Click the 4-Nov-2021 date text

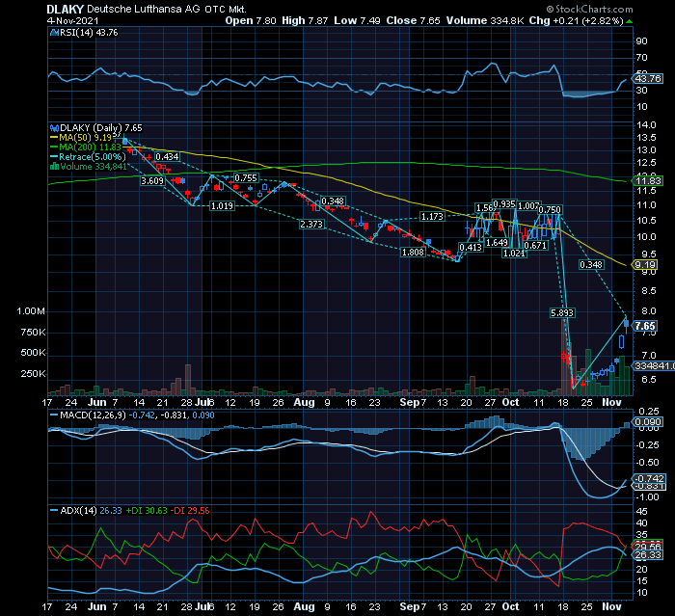point(72,20)
